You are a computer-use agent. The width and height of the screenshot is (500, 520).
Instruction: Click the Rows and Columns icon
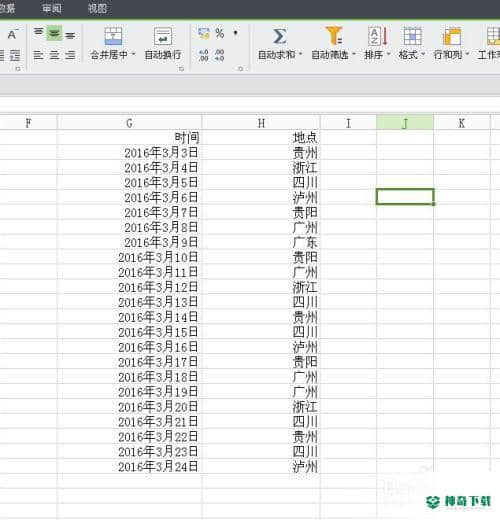click(x=452, y=36)
